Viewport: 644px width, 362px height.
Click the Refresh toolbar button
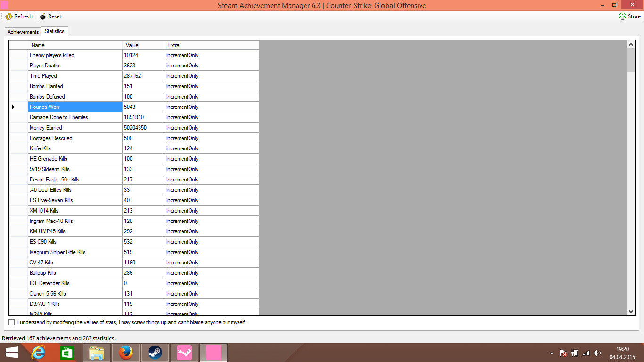coord(19,16)
